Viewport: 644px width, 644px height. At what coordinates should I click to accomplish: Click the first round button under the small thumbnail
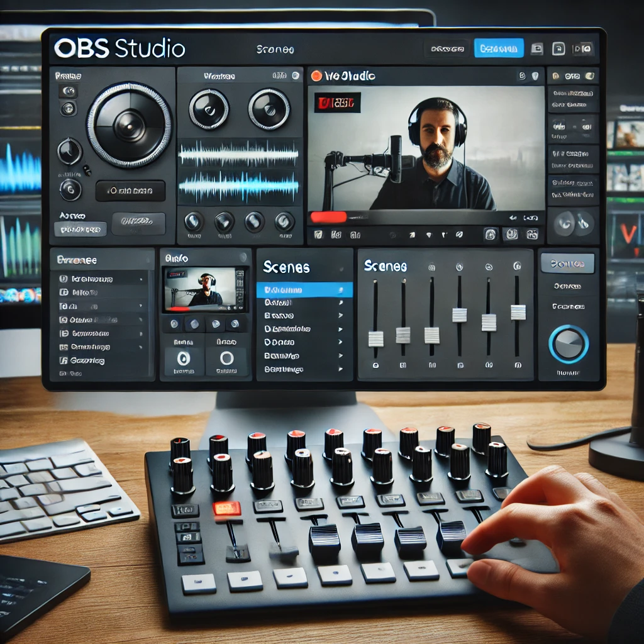(x=174, y=324)
